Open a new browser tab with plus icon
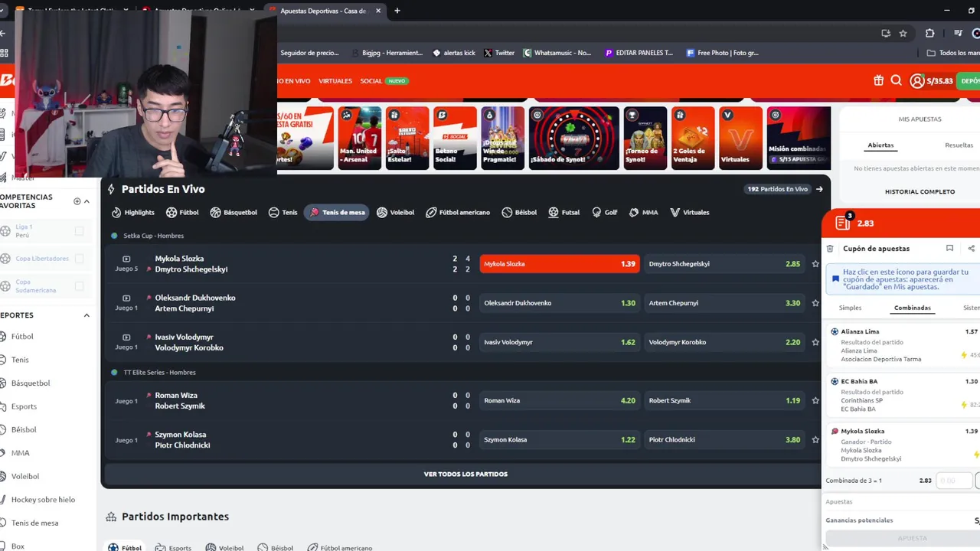The height and width of the screenshot is (551, 980). (397, 11)
